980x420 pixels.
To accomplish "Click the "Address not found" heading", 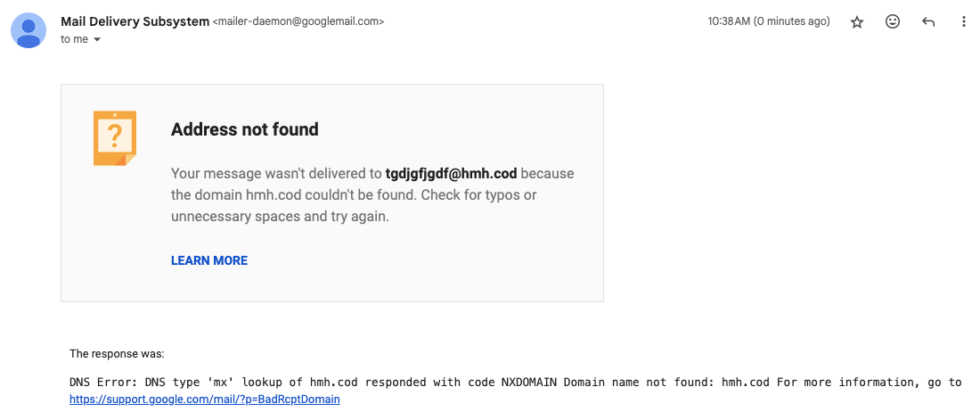I will tap(244, 129).
